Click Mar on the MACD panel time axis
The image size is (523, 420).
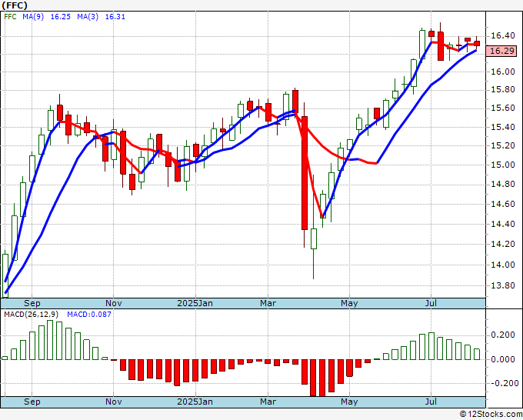click(268, 402)
